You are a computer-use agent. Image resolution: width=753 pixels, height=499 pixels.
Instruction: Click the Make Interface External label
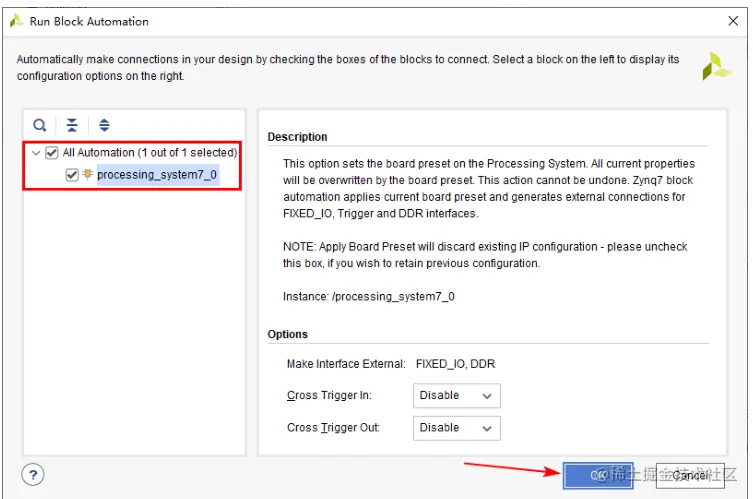[x=346, y=364]
